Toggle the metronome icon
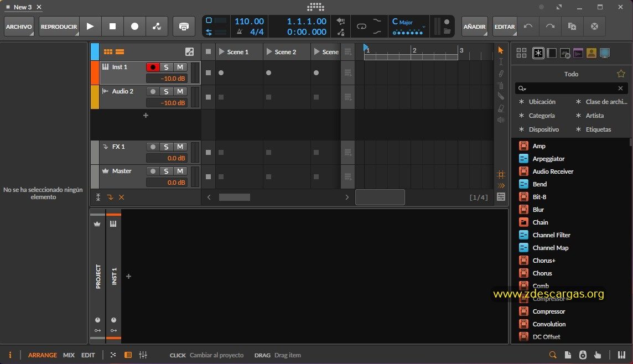Viewport: 633px width, 364px height. pyautogui.click(x=240, y=32)
